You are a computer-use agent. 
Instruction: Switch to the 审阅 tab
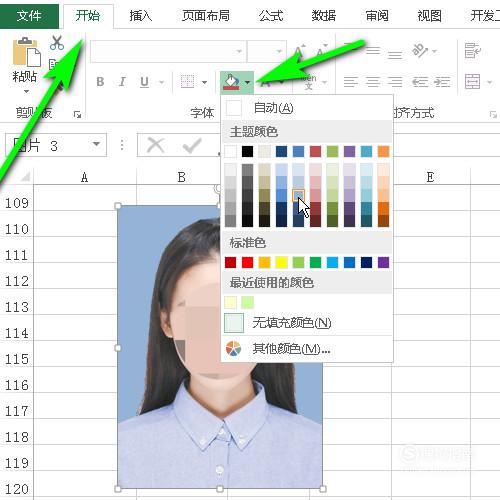tap(377, 16)
